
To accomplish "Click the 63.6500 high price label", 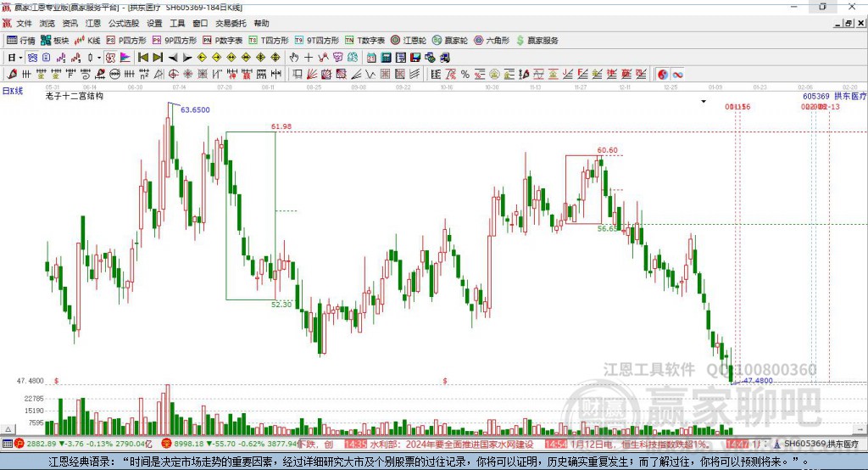I will pyautogui.click(x=196, y=109).
